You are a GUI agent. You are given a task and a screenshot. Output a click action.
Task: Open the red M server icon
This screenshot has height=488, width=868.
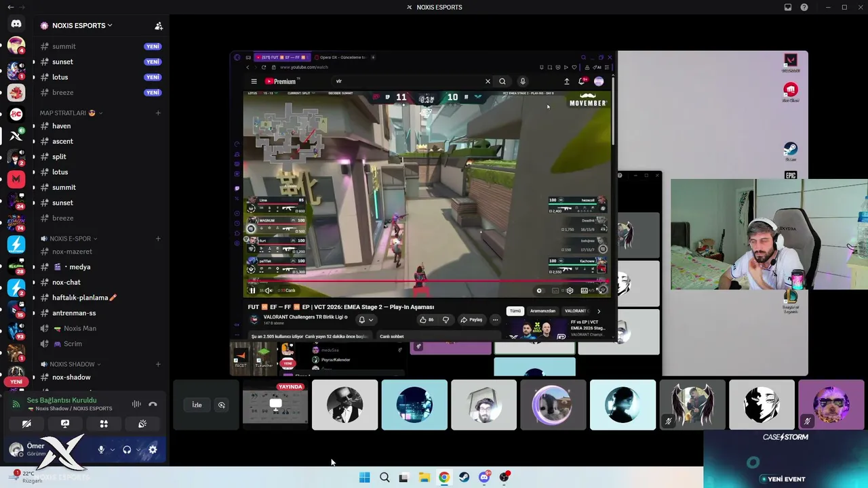pos(16,180)
